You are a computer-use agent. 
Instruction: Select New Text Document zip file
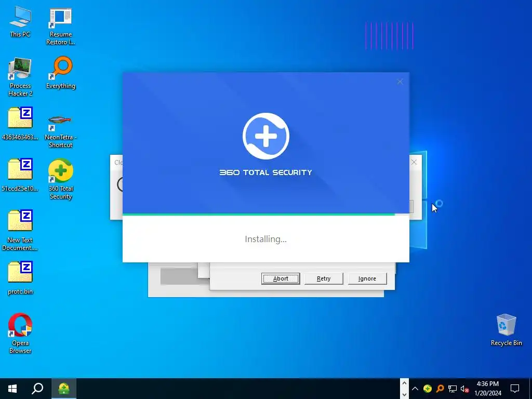[20, 230]
